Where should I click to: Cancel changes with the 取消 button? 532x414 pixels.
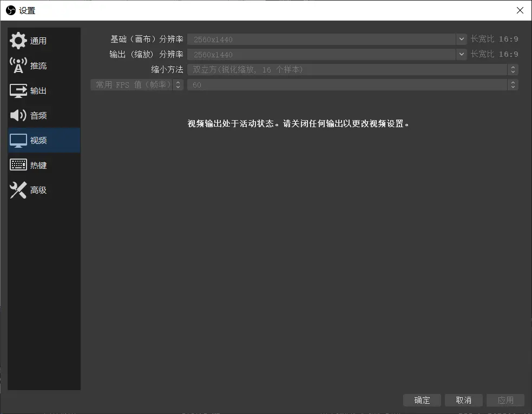click(463, 400)
